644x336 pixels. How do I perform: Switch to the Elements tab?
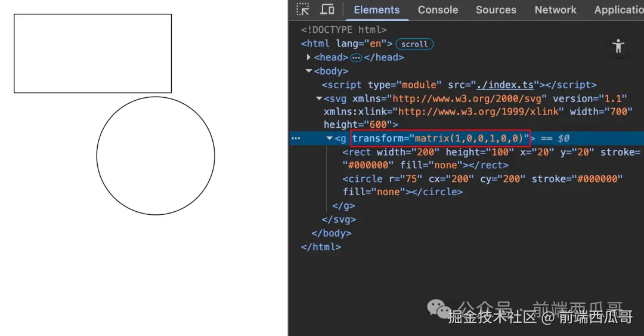(x=377, y=10)
